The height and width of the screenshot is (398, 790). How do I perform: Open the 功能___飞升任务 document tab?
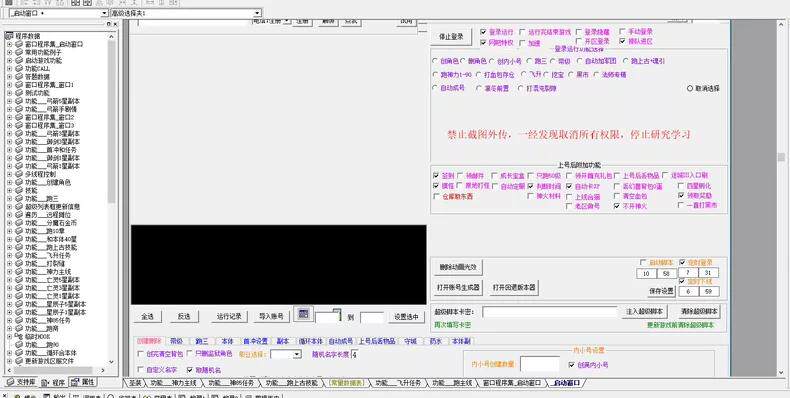point(398,383)
